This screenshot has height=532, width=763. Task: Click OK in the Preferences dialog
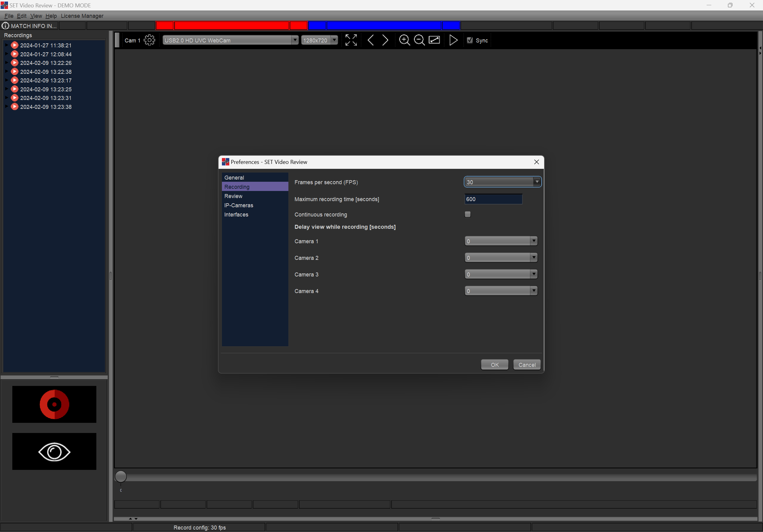(494, 365)
